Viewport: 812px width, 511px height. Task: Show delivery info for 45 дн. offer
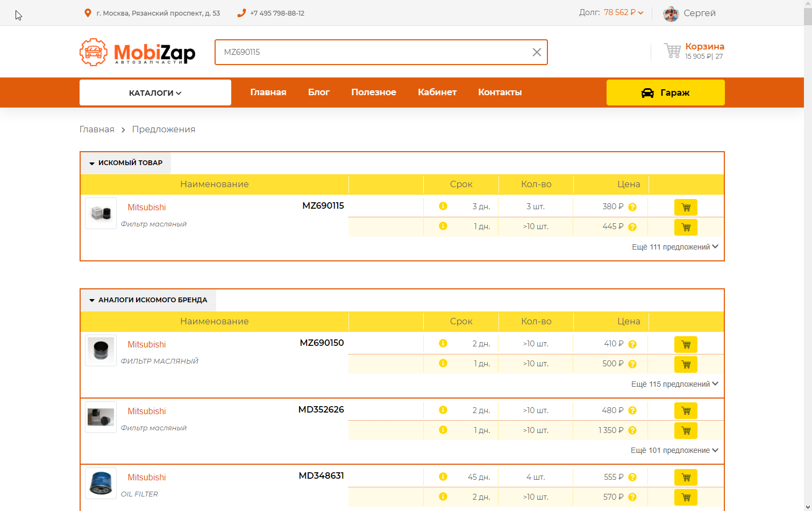pos(443,477)
